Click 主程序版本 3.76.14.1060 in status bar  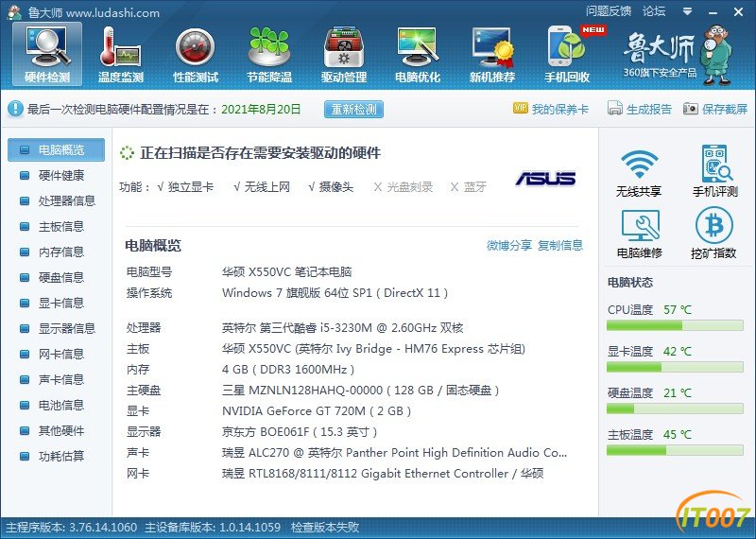coord(72,528)
